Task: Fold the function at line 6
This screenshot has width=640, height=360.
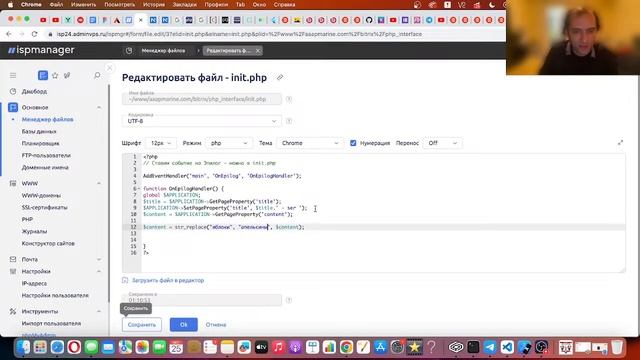Action: pos(139,189)
